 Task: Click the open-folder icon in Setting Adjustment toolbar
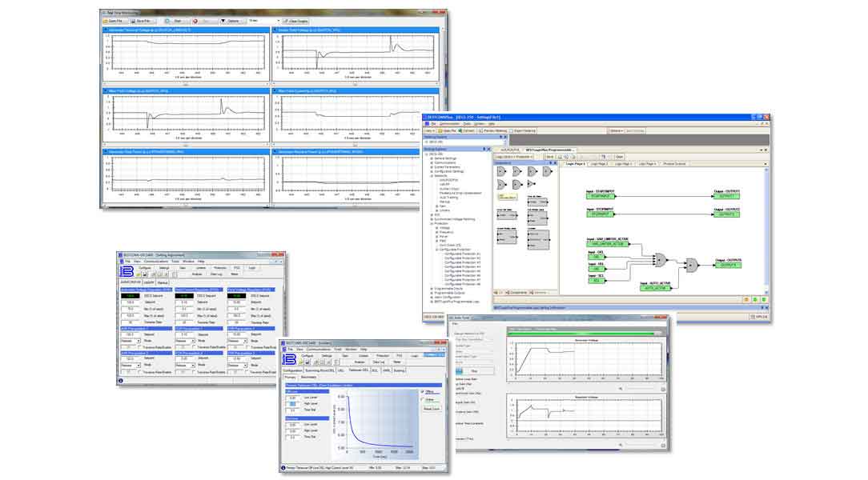[137, 274]
